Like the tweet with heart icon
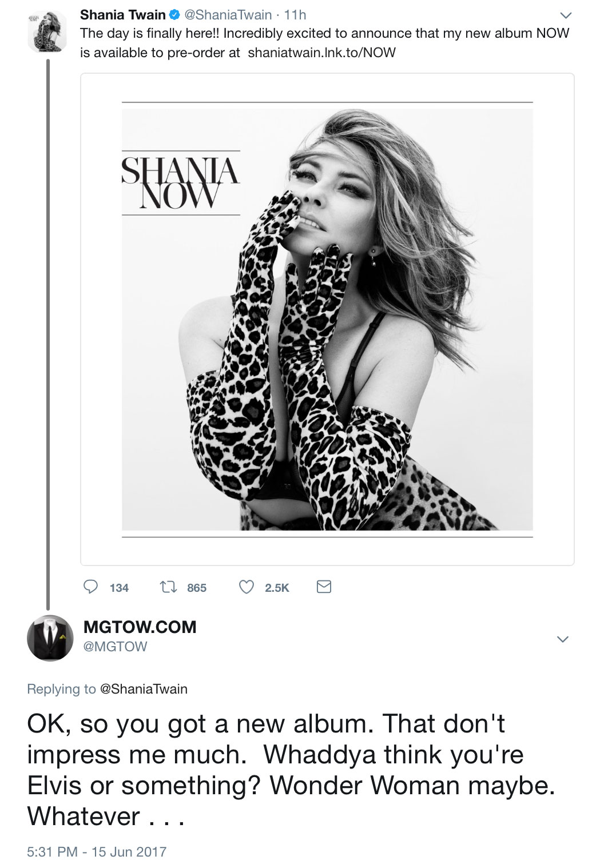The width and height of the screenshot is (604, 868). click(x=246, y=587)
